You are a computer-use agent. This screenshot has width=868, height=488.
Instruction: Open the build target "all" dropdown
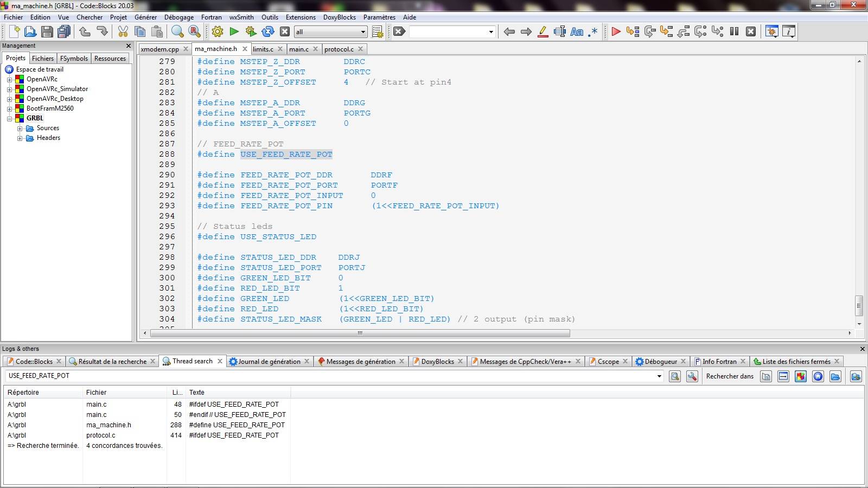(363, 32)
